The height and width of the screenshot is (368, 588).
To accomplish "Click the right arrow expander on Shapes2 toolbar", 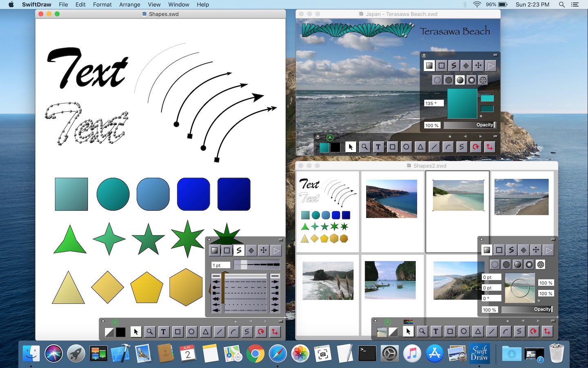I will click(537, 321).
